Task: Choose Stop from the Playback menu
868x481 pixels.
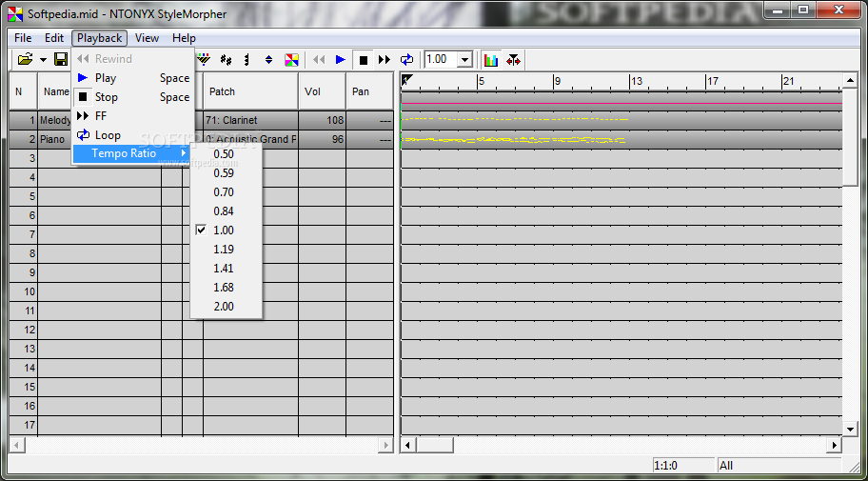Action: (133, 97)
